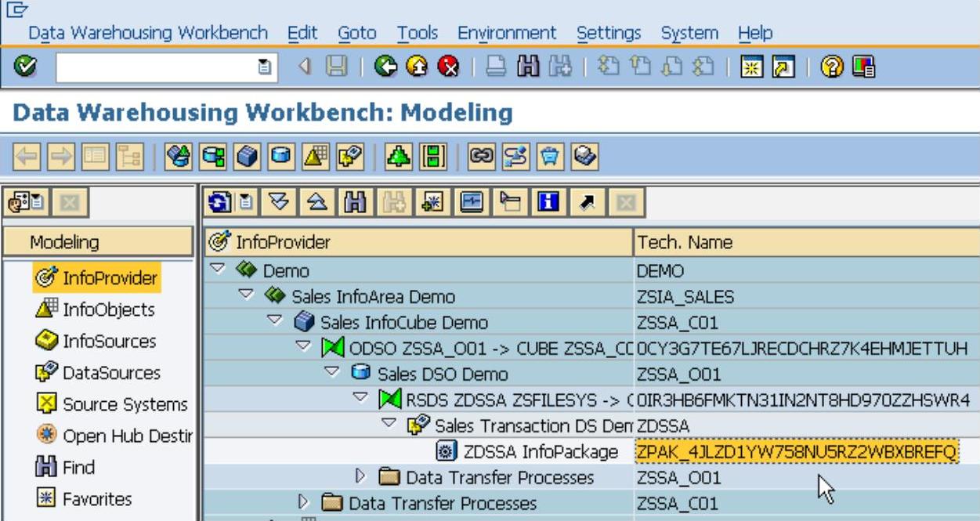Click the ZPAK_4JLZD1YW758NU5RZ2WBXBREFQ technical name cell
This screenshot has width=980, height=521.
[x=797, y=452]
